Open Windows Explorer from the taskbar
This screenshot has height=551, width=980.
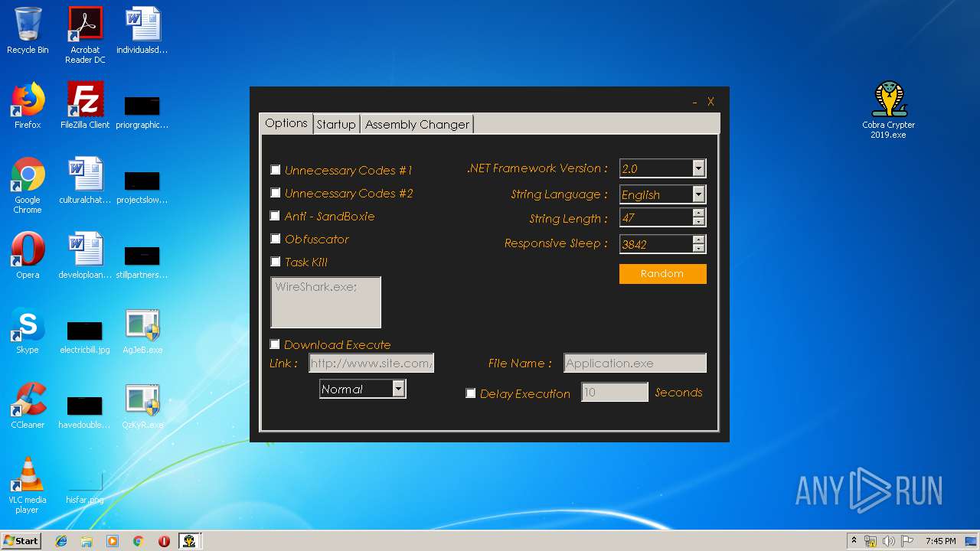click(x=87, y=541)
